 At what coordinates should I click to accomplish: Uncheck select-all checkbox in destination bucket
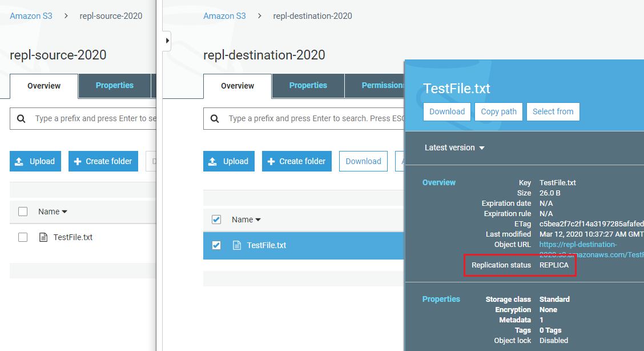pyautogui.click(x=216, y=220)
